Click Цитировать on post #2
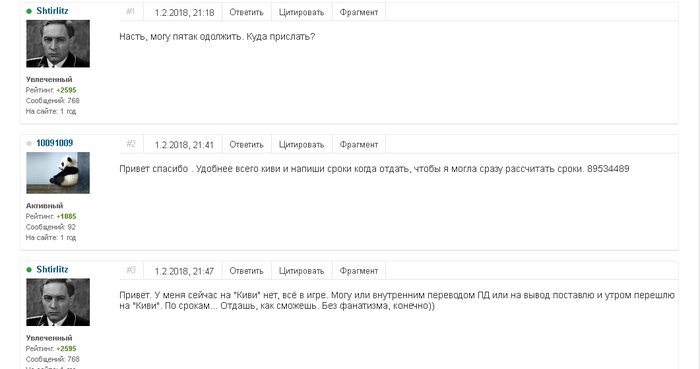 [301, 145]
